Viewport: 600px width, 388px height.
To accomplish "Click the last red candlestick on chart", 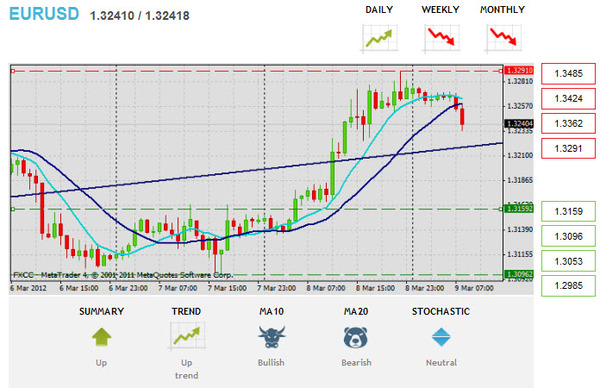I will 462,117.
